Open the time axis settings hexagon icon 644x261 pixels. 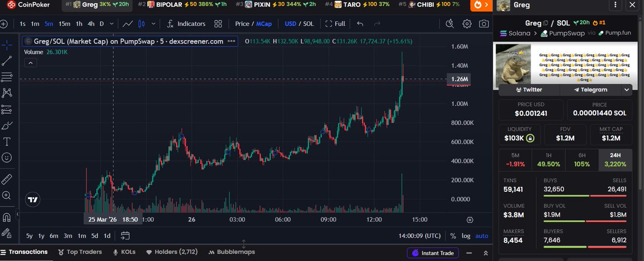pyautogui.click(x=470, y=220)
